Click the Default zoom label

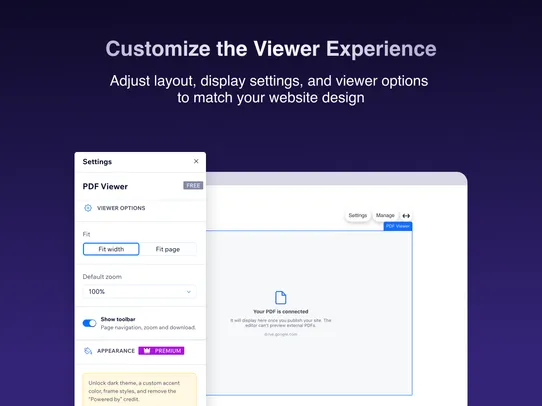point(102,277)
